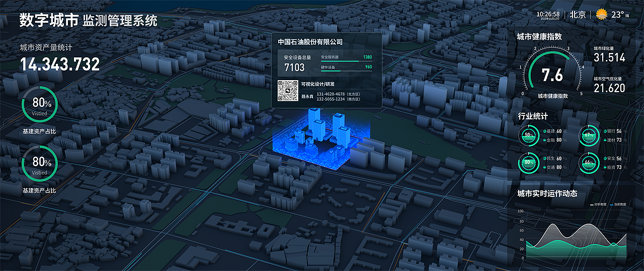Image resolution: width=644 pixels, height=271 pixels.
Task: Click the 1380 server count
Action: [x=367, y=57]
